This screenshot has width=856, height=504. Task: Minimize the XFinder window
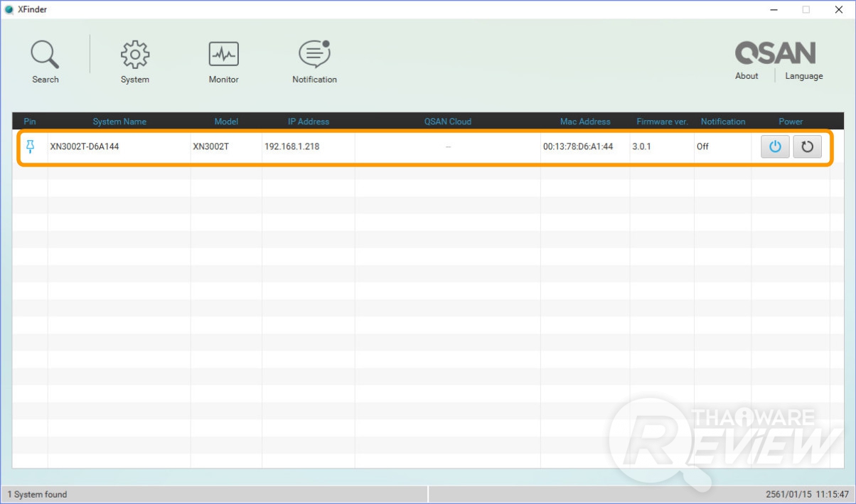[773, 10]
